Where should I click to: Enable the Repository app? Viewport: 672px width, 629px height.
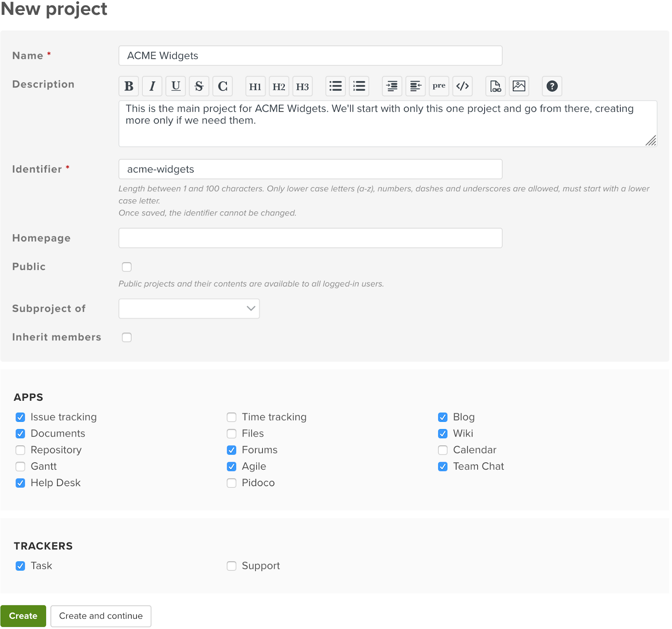pyautogui.click(x=20, y=450)
